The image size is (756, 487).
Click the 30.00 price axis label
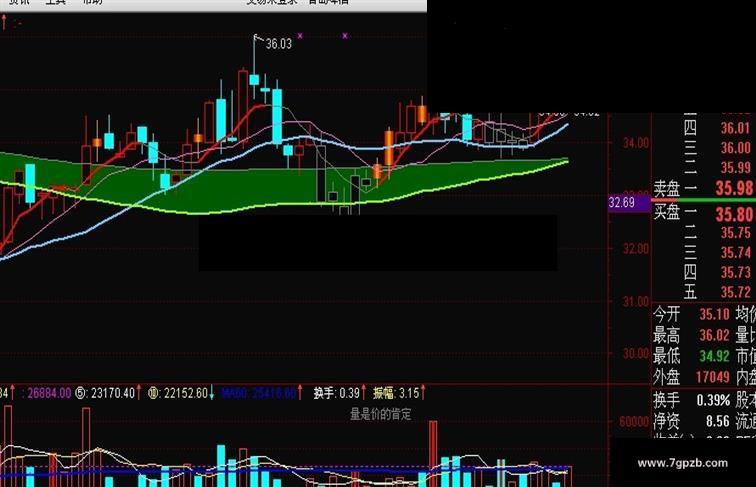(636, 354)
